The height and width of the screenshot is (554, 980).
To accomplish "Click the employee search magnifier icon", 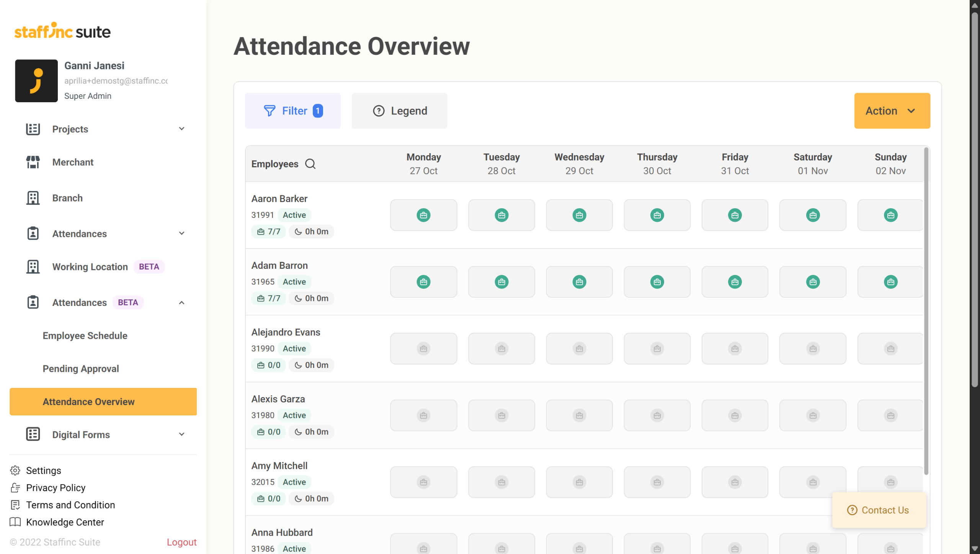I will (x=310, y=164).
